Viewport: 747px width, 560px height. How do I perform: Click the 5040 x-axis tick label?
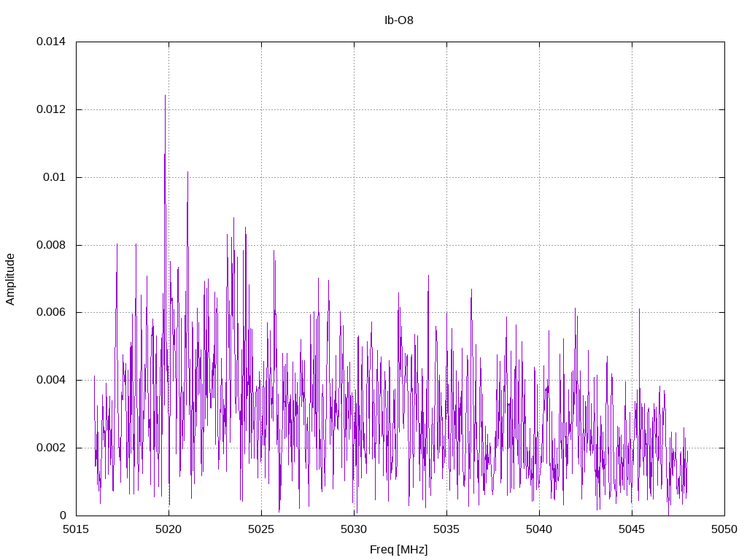tap(539, 529)
